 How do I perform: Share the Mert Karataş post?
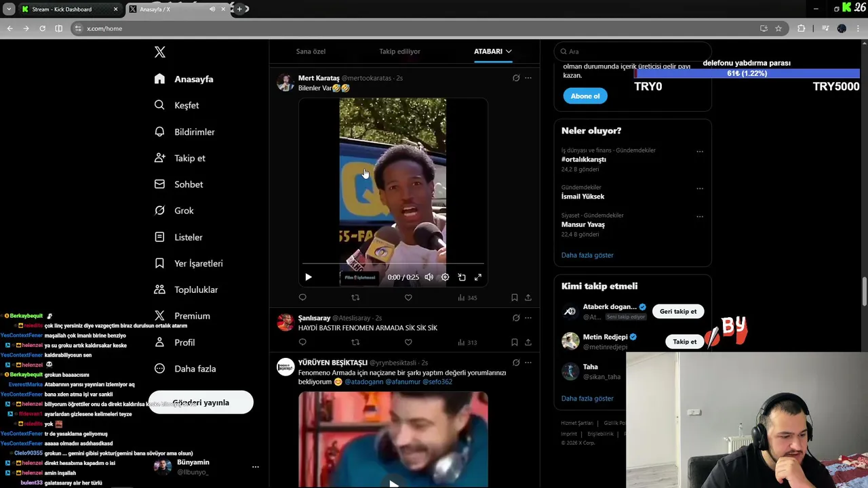(528, 298)
